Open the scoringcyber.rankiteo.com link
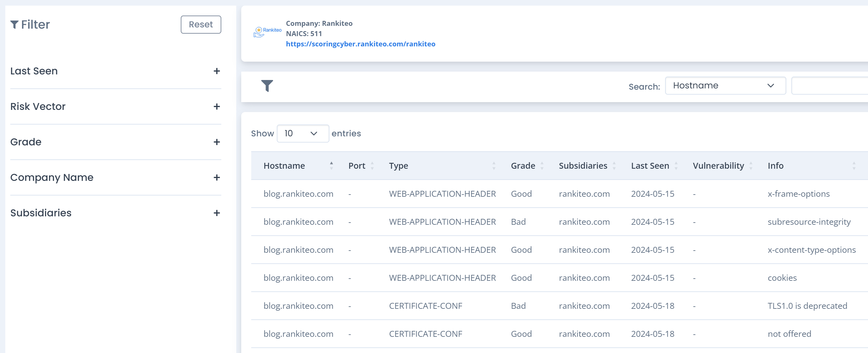This screenshot has height=353, width=868. coord(360,44)
